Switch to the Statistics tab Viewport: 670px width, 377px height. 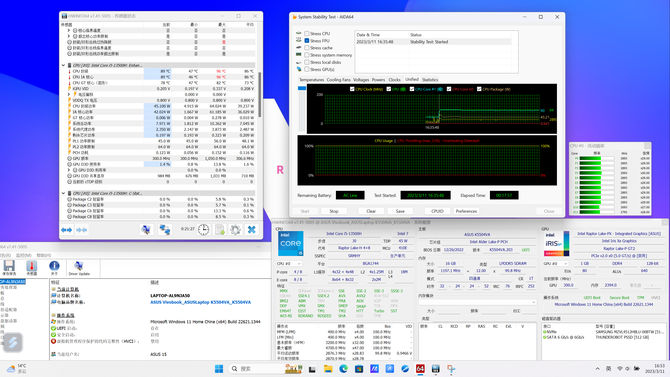[x=430, y=80]
